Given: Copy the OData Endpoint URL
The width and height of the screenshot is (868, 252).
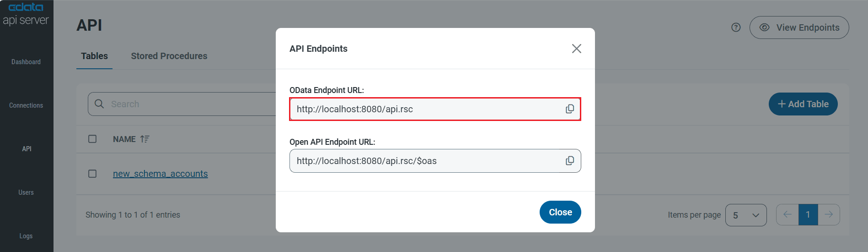Looking at the screenshot, I should tap(570, 109).
